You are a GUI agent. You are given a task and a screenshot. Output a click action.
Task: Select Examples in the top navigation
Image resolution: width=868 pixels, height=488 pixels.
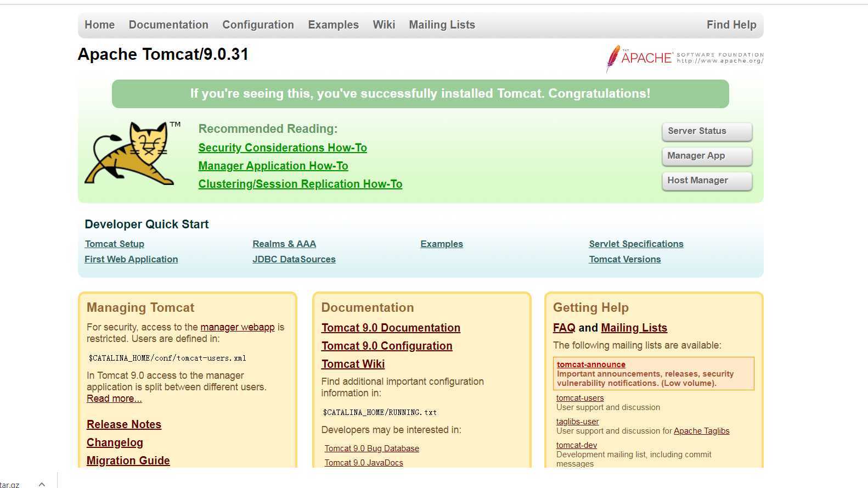333,25
